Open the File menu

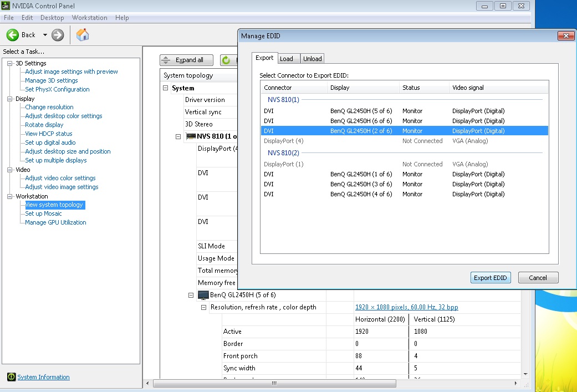(9, 18)
